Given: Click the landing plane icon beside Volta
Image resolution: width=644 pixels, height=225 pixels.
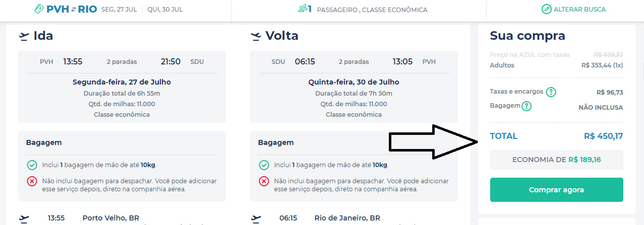Looking at the screenshot, I should 256,36.
